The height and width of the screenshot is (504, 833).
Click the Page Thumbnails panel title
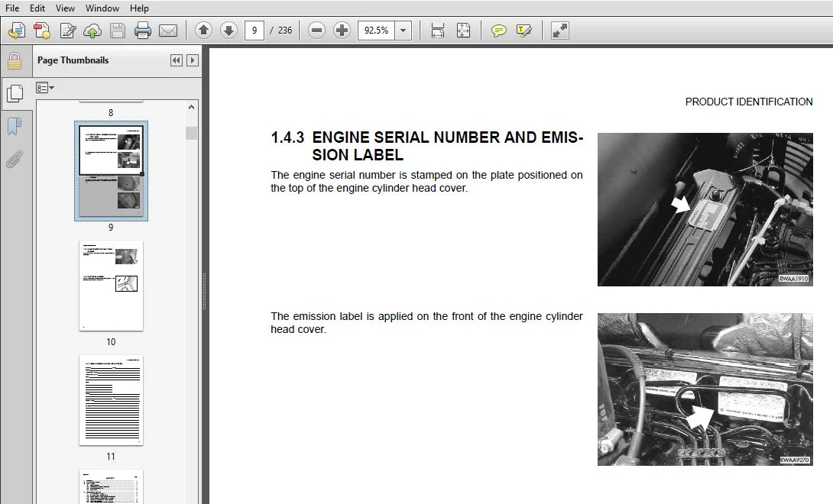pos(73,60)
